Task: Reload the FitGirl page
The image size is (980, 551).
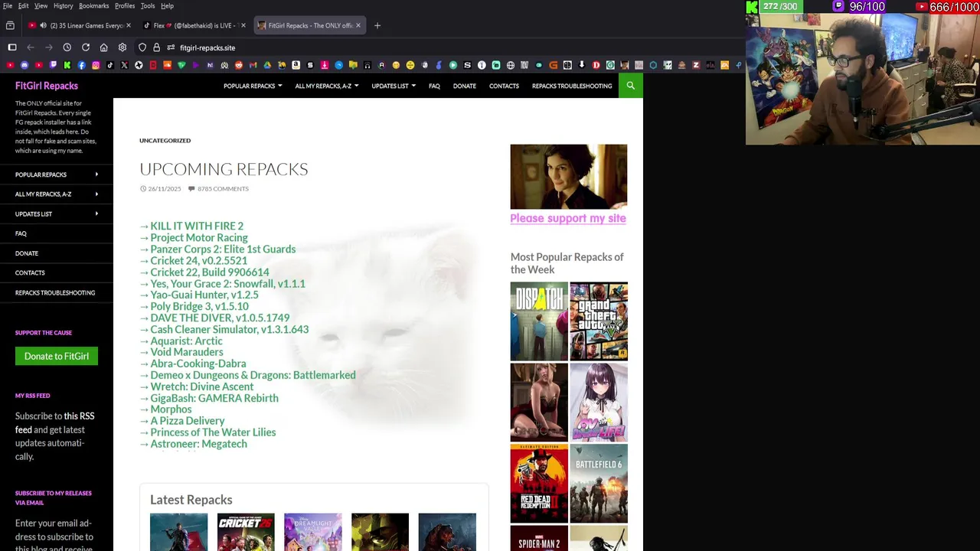Action: tap(86, 47)
